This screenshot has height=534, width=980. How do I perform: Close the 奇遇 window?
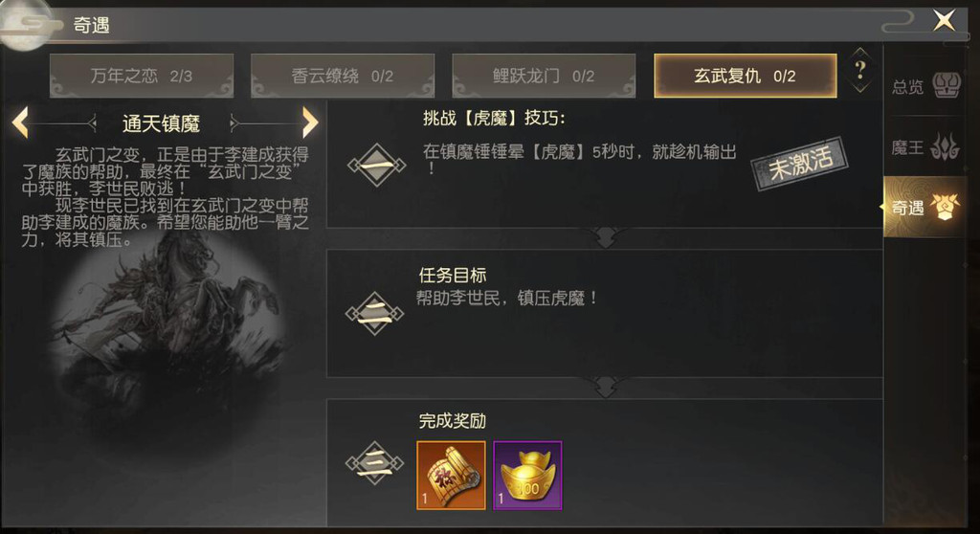tap(945, 21)
